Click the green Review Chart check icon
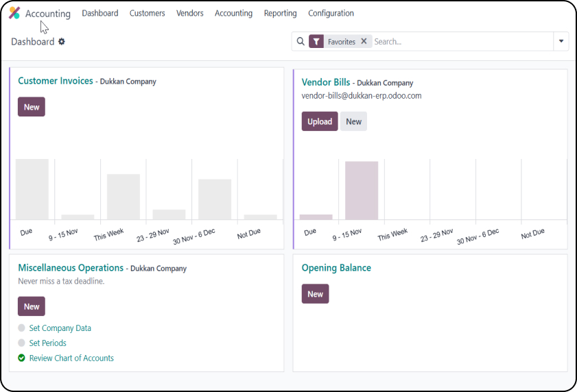Viewport: 577px width, 392px height. 22,358
